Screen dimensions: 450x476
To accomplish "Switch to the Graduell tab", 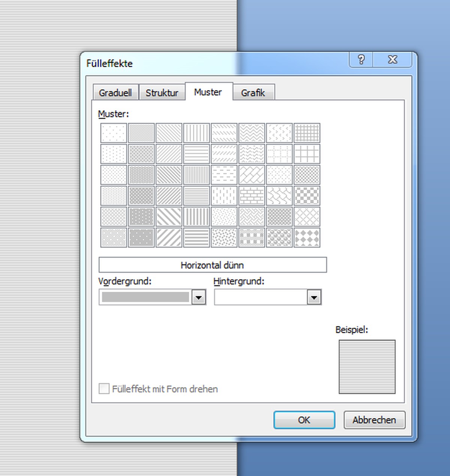I will (x=115, y=93).
